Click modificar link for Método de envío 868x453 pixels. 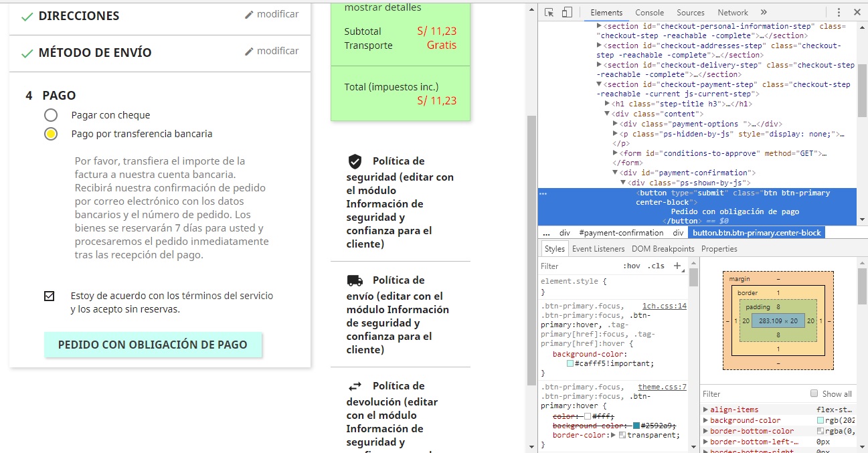(278, 51)
